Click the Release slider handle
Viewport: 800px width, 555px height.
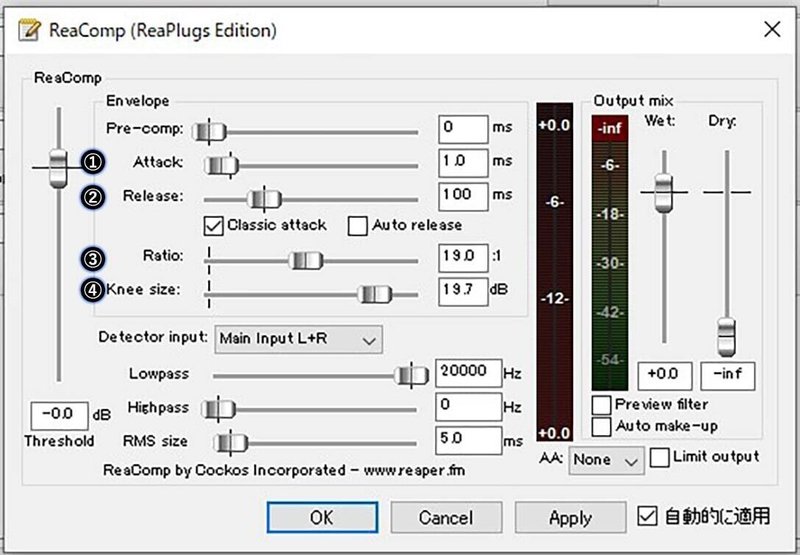point(264,199)
